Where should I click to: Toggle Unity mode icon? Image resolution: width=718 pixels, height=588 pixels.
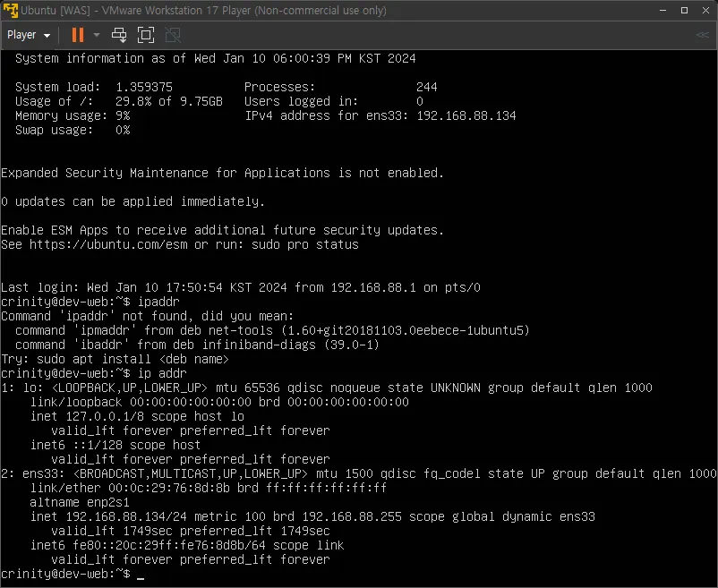coord(173,35)
